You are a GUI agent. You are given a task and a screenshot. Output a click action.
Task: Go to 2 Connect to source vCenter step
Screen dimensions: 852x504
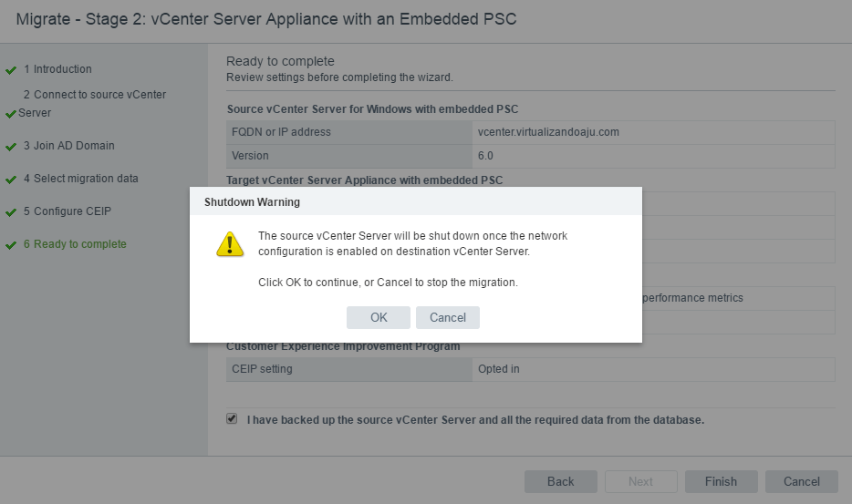point(94,95)
